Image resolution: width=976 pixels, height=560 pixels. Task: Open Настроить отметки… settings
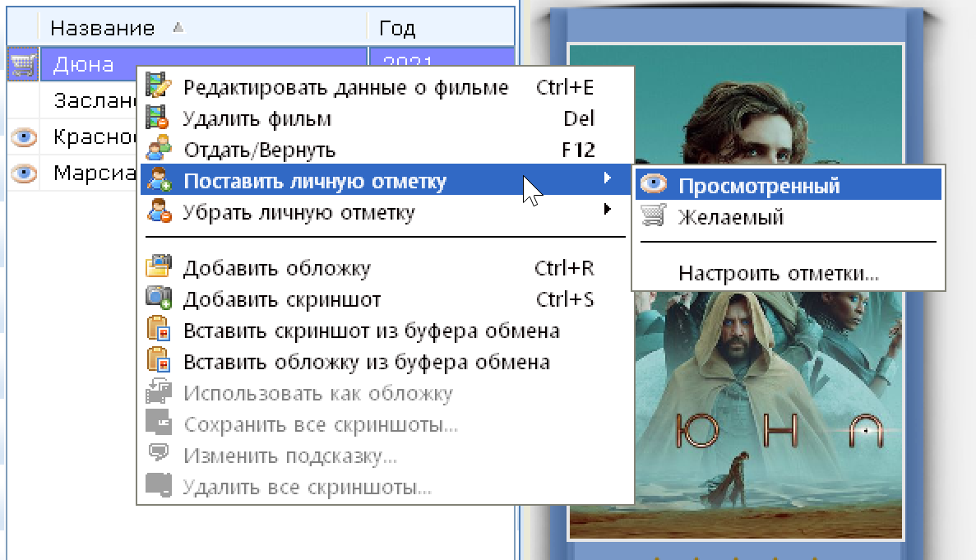click(x=788, y=272)
